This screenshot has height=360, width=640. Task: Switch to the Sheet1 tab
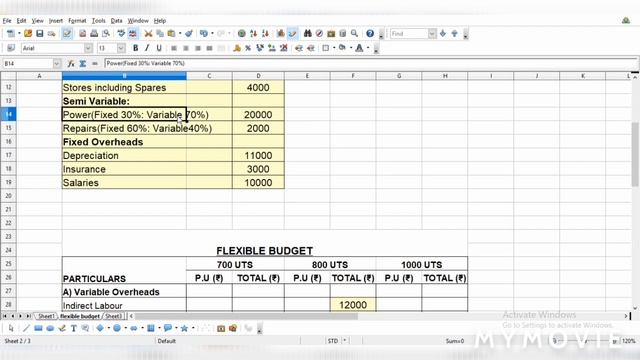click(x=46, y=316)
